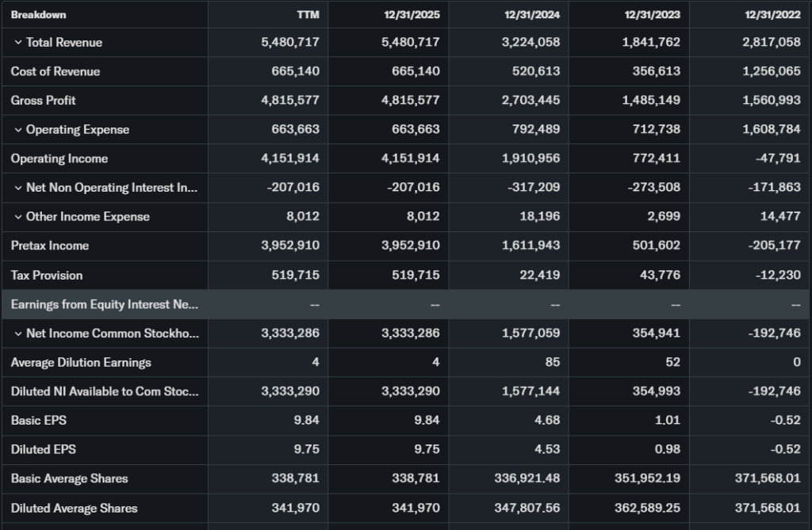Click the TTM column header
Viewport: 812px width, 530px height.
coord(308,15)
